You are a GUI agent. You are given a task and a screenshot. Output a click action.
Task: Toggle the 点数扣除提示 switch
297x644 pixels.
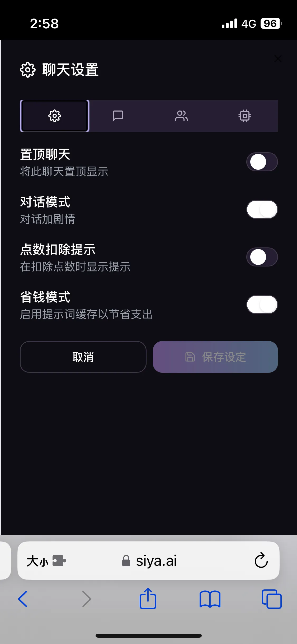[262, 257]
